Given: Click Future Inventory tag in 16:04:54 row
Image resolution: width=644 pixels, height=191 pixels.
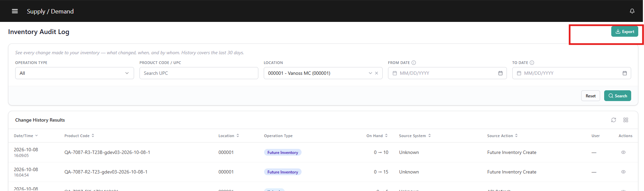Looking at the screenshot, I should pyautogui.click(x=283, y=172).
